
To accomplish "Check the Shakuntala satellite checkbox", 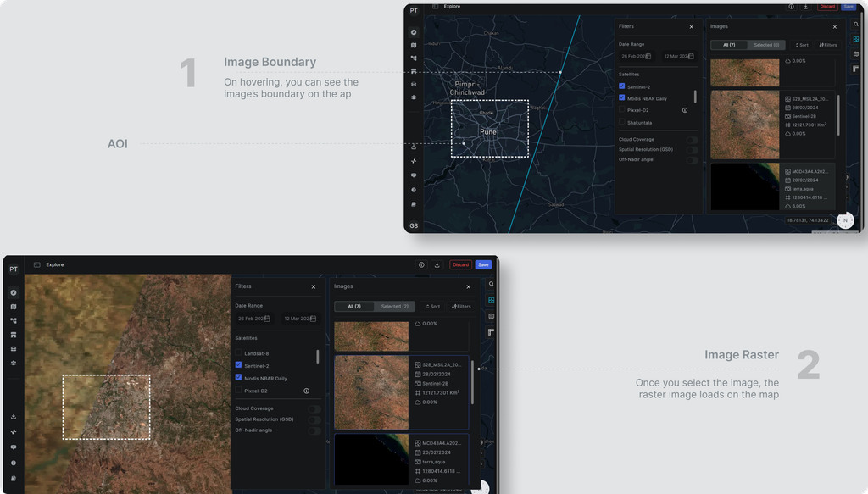I will click(621, 122).
